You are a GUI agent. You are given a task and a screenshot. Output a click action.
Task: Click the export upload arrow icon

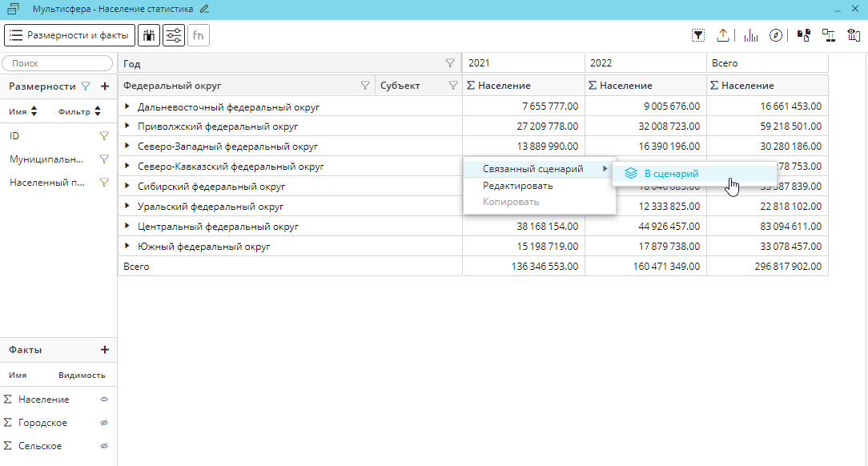pyautogui.click(x=723, y=35)
